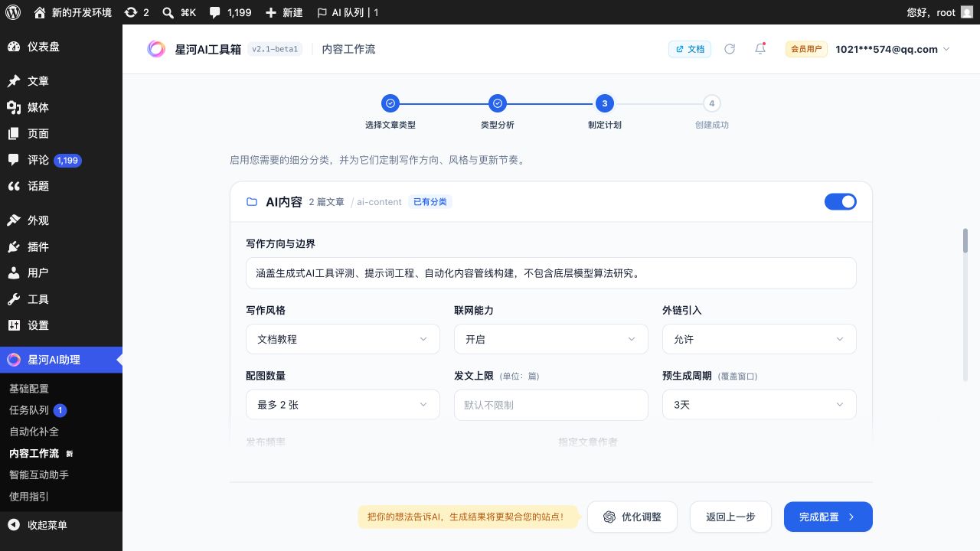Image resolution: width=980 pixels, height=551 pixels.
Task: Click the 仪表盘 dashboard icon in the sidebar
Action: 14,47
